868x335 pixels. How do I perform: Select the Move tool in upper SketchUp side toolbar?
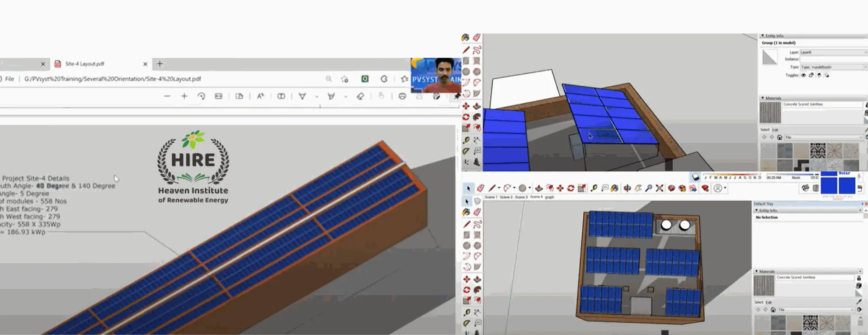click(x=466, y=106)
